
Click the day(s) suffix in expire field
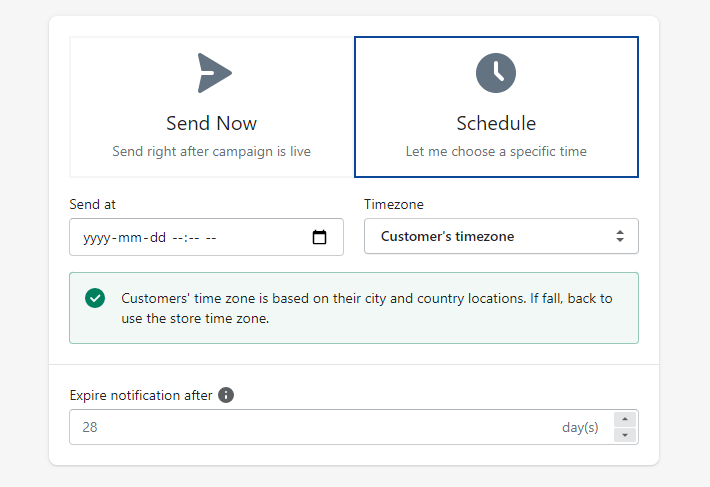[580, 427]
